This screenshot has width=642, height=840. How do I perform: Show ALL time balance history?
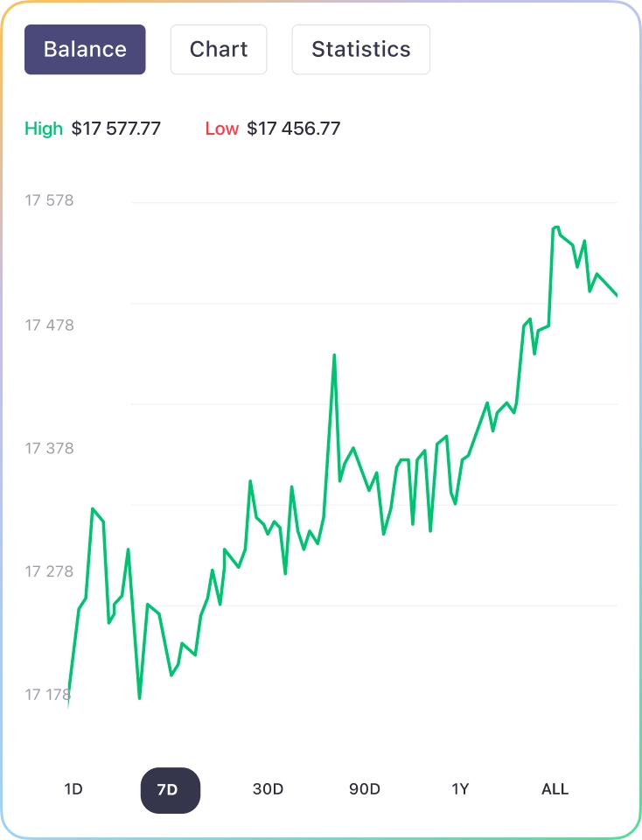click(555, 789)
